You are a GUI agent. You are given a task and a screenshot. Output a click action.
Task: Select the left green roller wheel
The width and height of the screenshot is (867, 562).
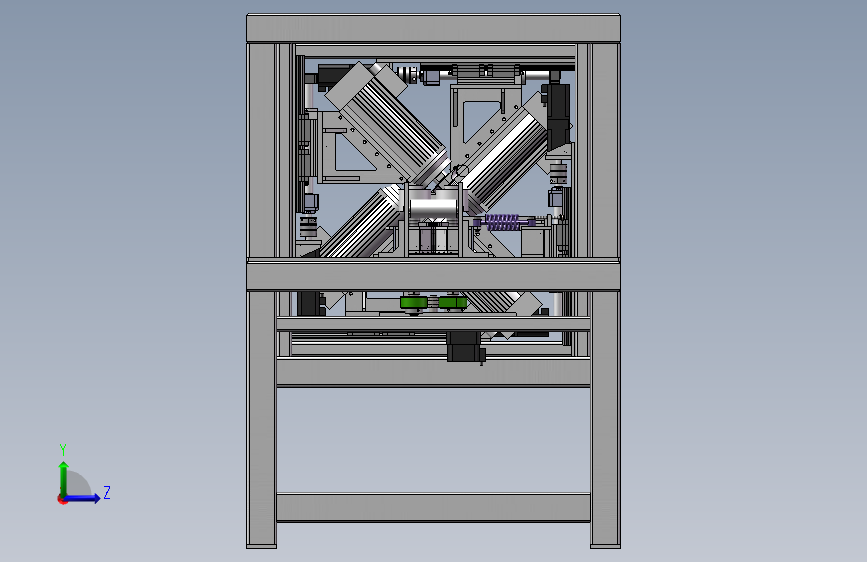click(x=414, y=303)
